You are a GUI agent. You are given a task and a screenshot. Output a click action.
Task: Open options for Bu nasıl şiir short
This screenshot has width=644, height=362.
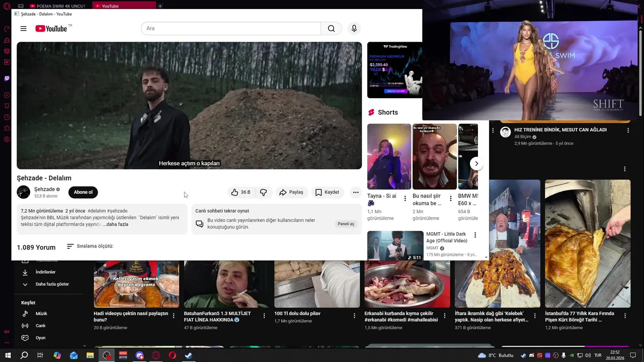450,199
